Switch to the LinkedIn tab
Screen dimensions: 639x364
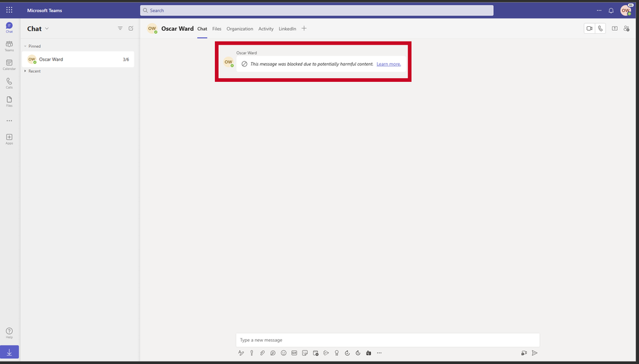tap(287, 29)
